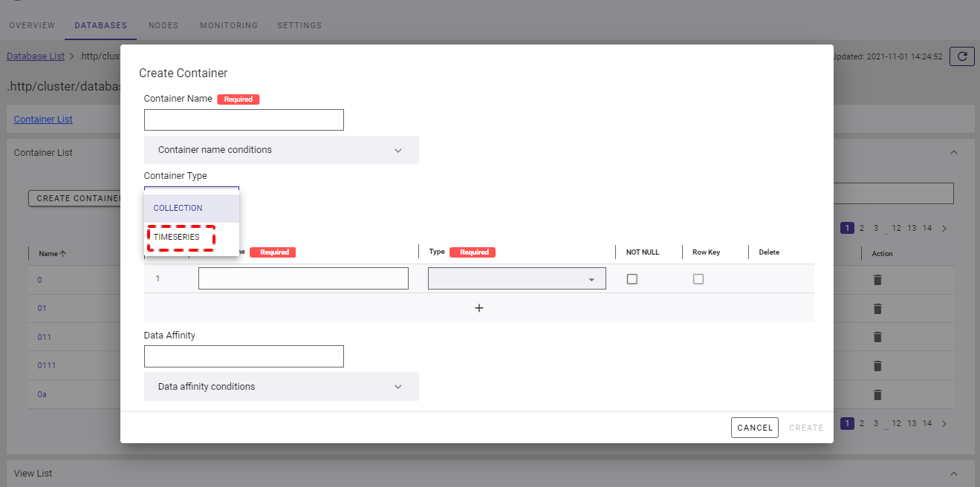
Task: Open the column Type dropdown
Action: click(x=516, y=279)
